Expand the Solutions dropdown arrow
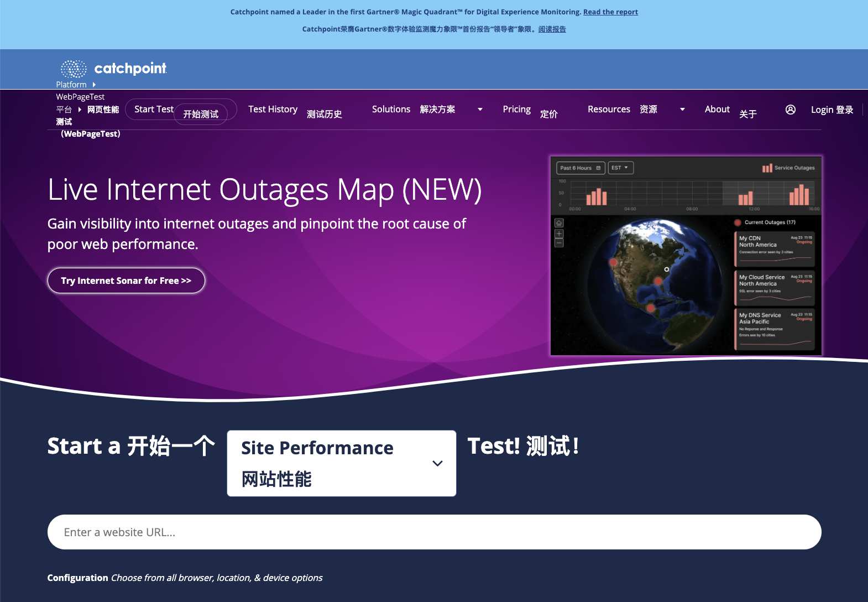Image resolution: width=868 pixels, height=602 pixels. point(480,110)
